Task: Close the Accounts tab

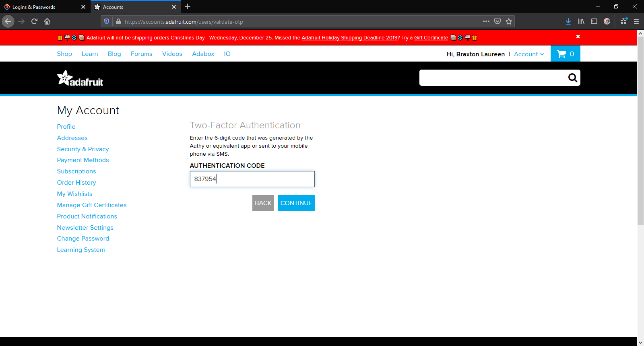Action: (x=174, y=7)
